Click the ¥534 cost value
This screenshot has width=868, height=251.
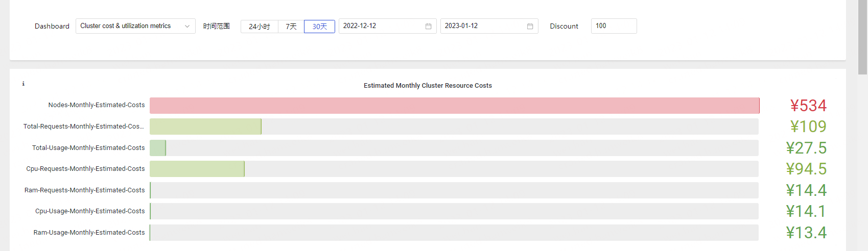click(808, 106)
